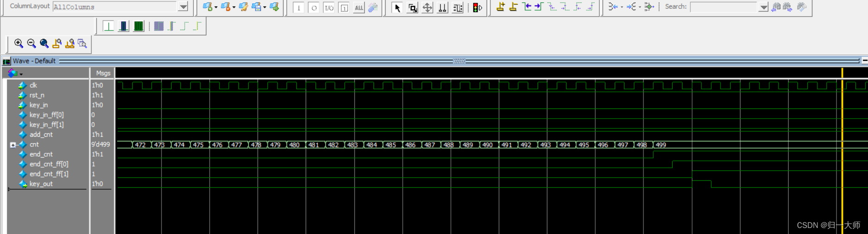868x234 pixels.
Task: Click the expand-all signal drivers icon
Action: point(649,7)
